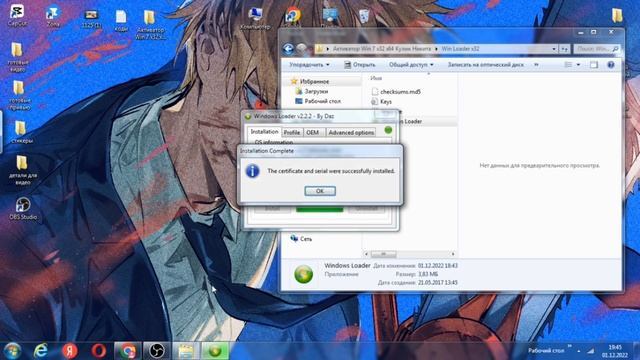The image size is (640, 360).
Task: Switch to Windows Loader in the taskbar
Action: 215,351
